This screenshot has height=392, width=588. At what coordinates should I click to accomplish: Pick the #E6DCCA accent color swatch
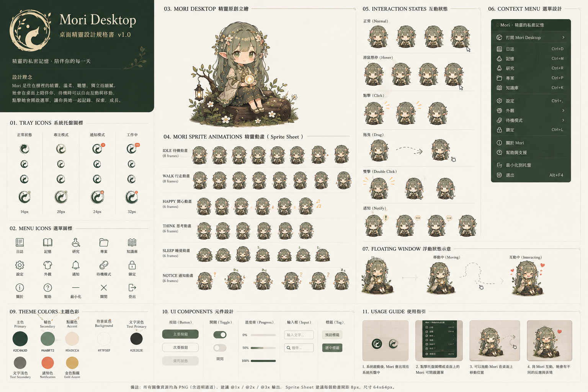pyautogui.click(x=72, y=339)
